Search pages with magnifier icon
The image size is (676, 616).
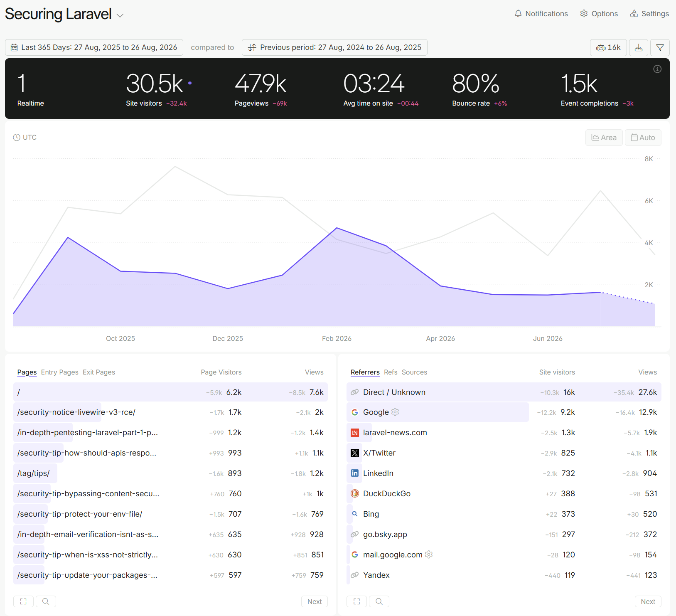click(x=46, y=601)
